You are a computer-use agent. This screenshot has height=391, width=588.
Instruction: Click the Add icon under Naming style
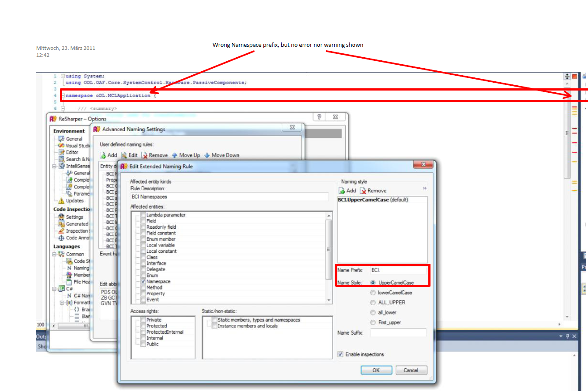(342, 191)
